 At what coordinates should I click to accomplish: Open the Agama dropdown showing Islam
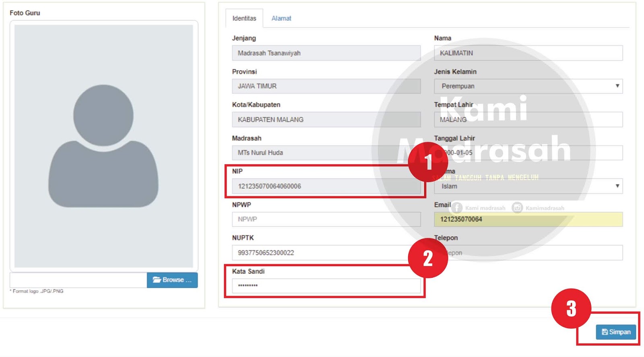[x=528, y=186]
